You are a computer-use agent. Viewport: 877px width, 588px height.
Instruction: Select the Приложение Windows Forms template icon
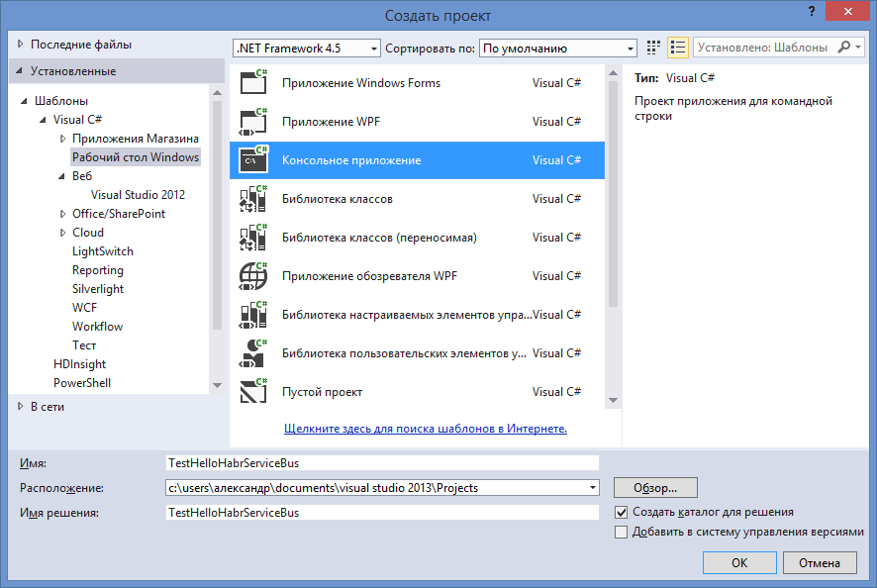click(x=252, y=82)
